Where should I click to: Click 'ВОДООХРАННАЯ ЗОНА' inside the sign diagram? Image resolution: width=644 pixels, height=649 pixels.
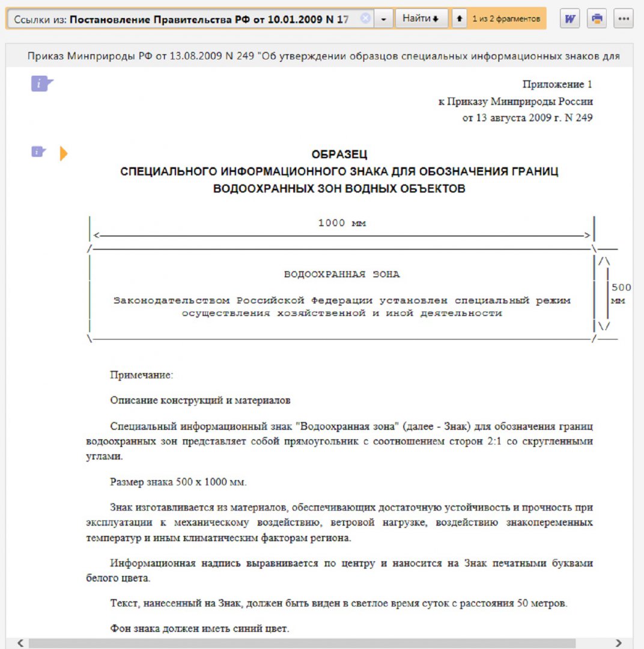(341, 275)
